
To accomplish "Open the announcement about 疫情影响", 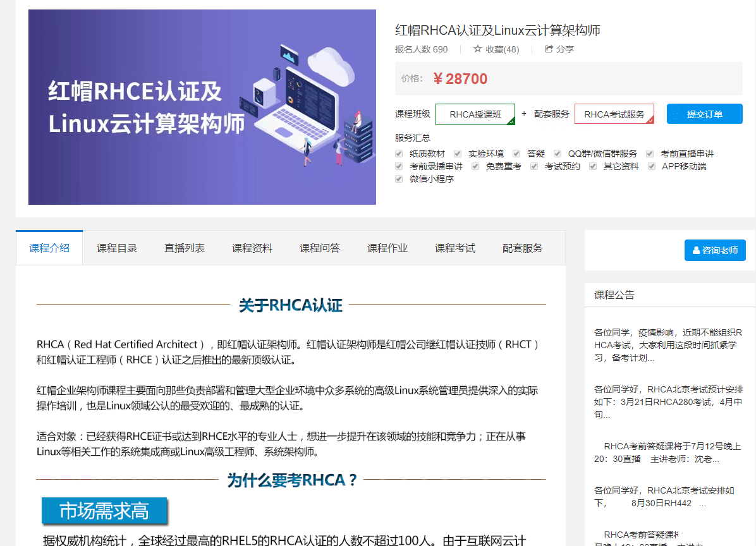I will [x=668, y=344].
